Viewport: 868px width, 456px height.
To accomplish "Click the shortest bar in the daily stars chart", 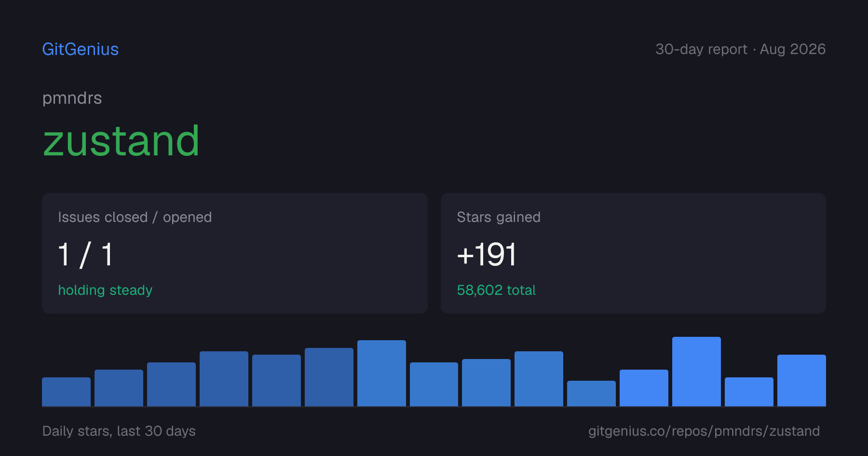I will click(x=591, y=393).
